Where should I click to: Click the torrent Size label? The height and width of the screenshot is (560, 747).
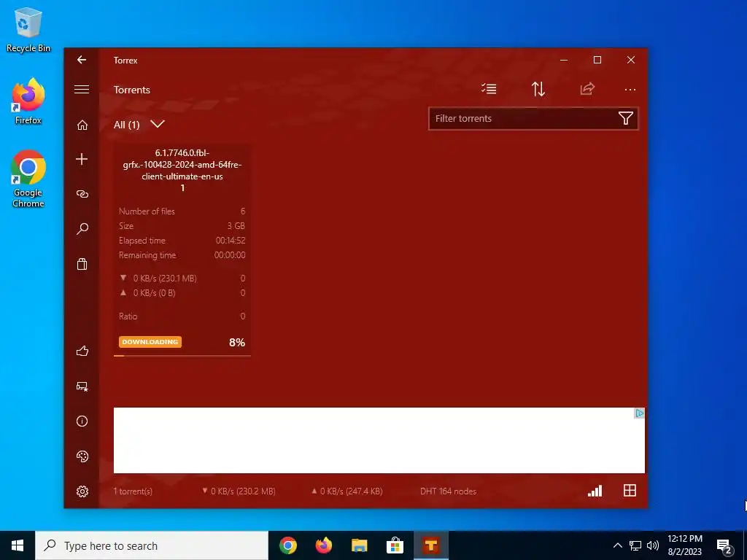(x=126, y=226)
